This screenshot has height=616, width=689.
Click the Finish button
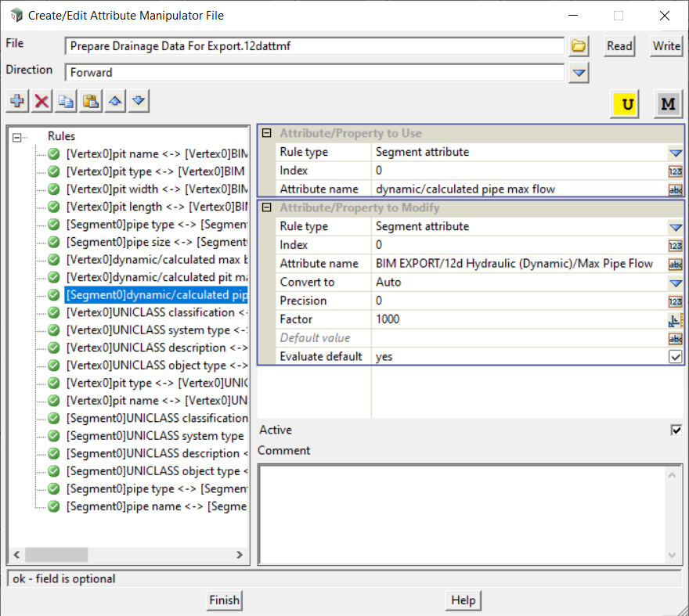tap(224, 600)
